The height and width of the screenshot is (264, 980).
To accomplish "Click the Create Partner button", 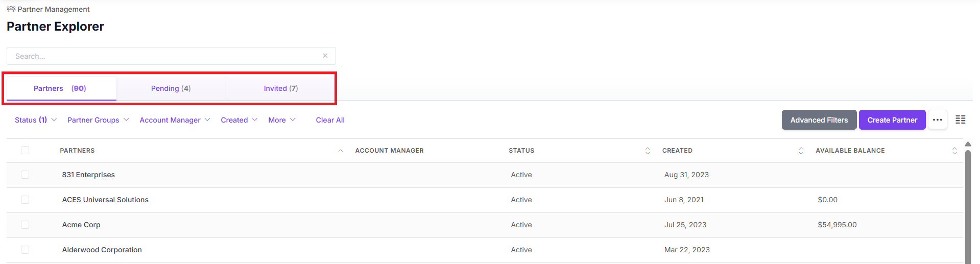I will [x=892, y=120].
